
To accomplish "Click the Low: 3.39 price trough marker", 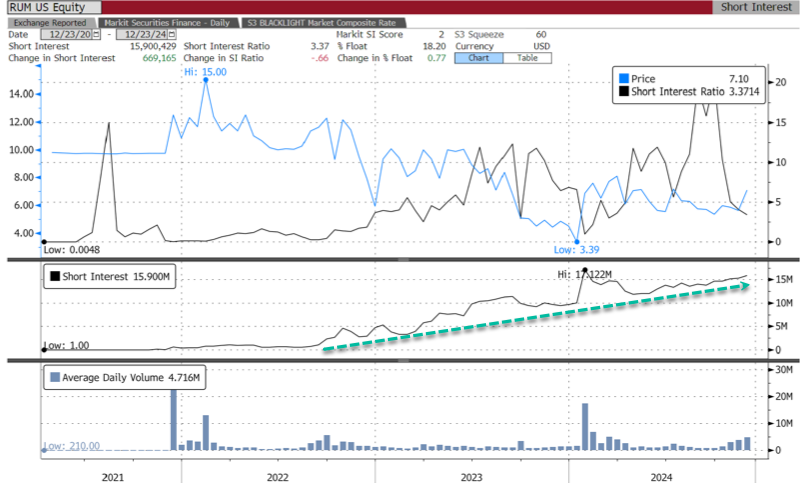I will click(x=577, y=241).
